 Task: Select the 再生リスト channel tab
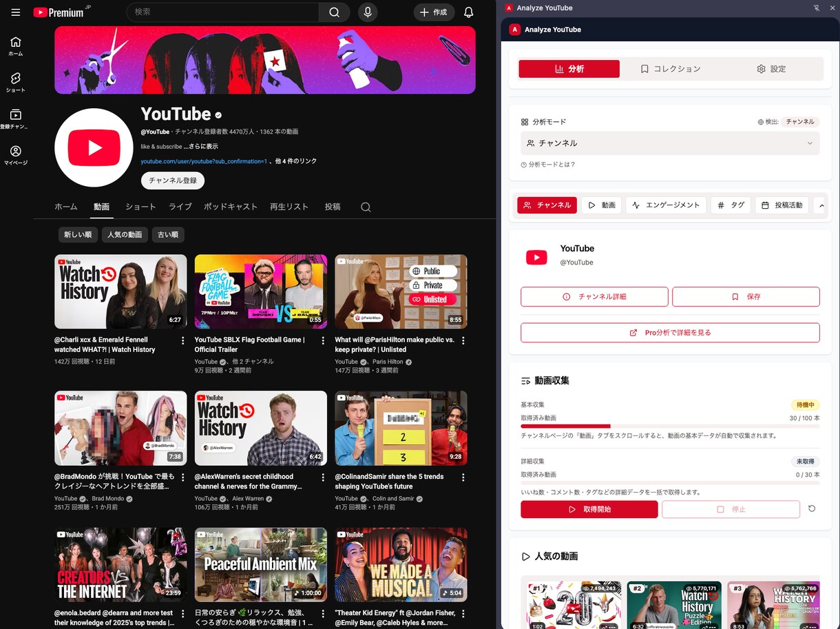pos(289,207)
